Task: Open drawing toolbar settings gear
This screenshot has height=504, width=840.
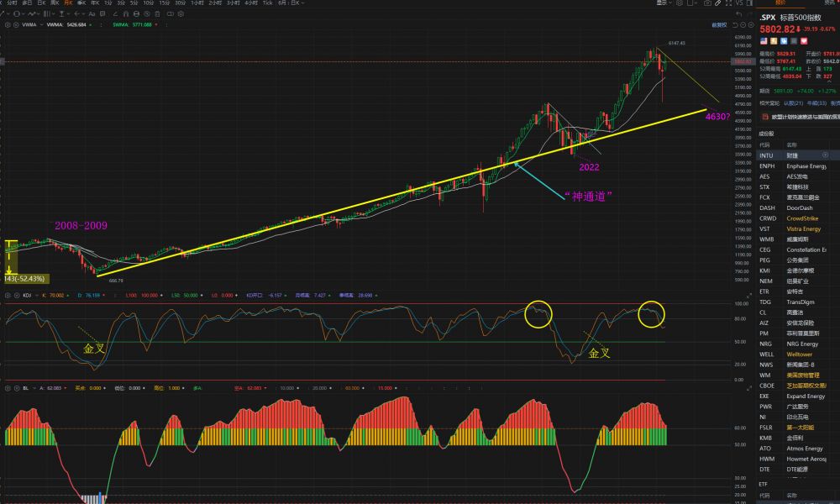Action: tap(181, 14)
